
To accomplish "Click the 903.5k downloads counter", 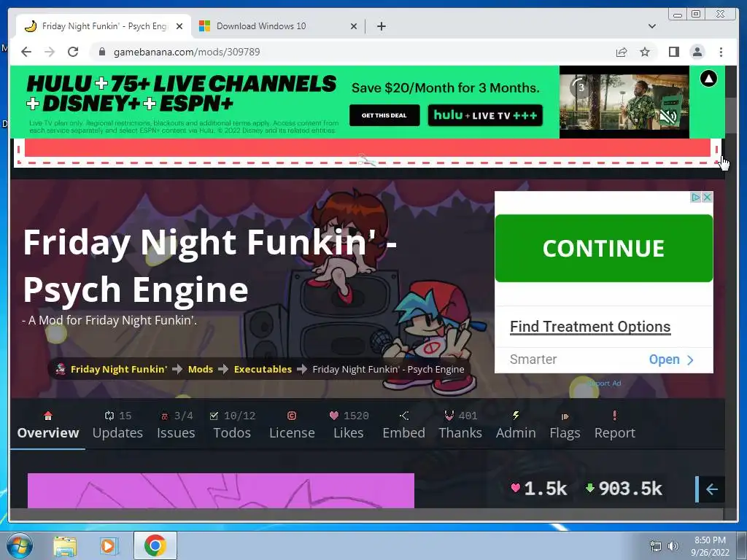I will pyautogui.click(x=624, y=489).
